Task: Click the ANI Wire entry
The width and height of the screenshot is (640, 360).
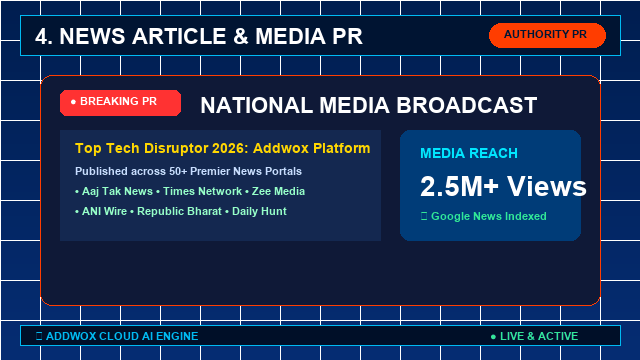Action: (x=104, y=211)
